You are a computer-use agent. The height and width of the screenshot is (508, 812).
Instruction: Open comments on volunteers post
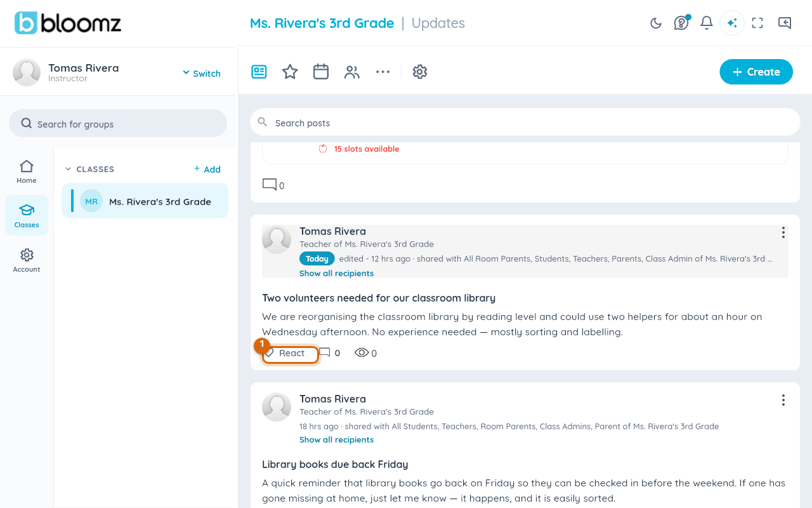coord(329,353)
